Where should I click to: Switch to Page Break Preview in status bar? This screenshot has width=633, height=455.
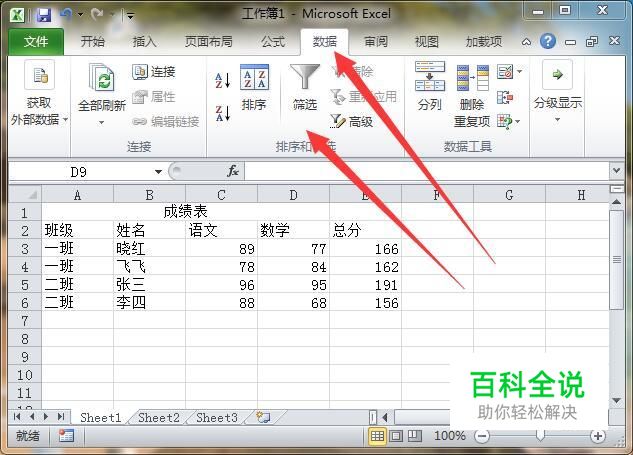414,436
